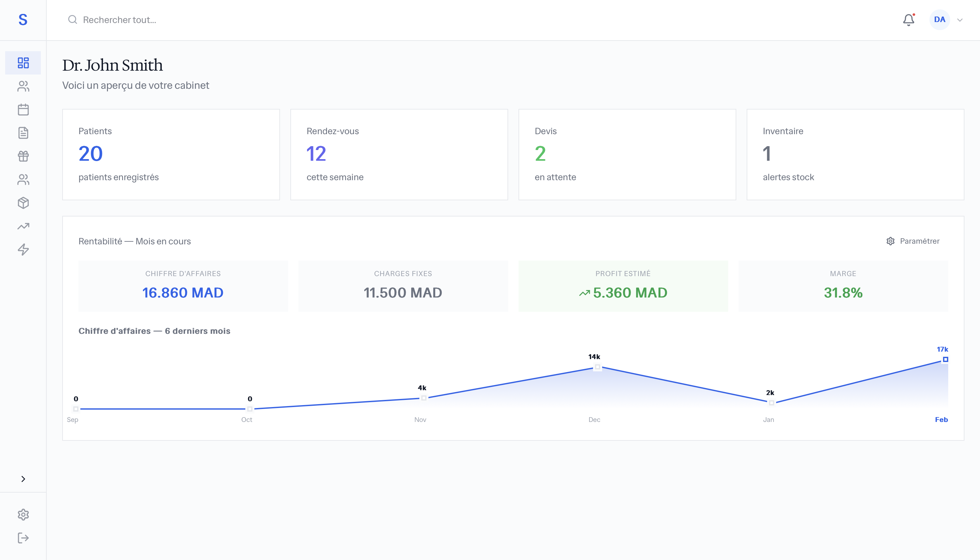Open the Patients stat card
This screenshot has height=560, width=980.
click(x=171, y=155)
